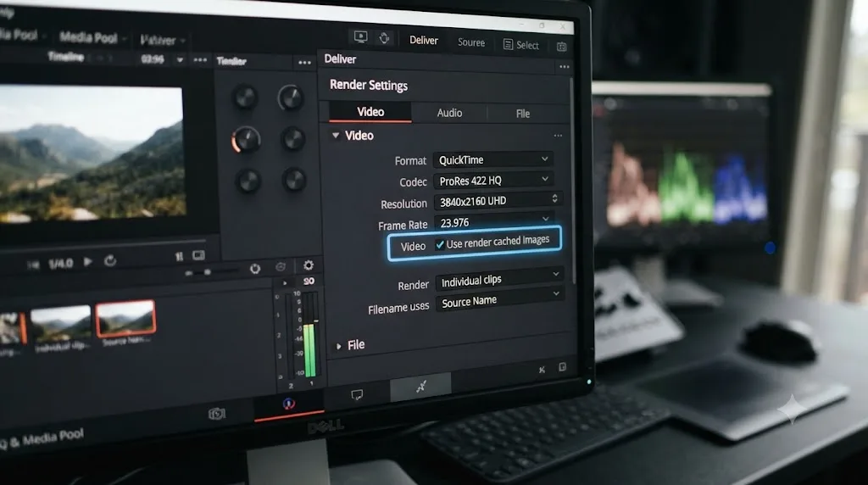Toggle the Use render cached images checkbox
The width and height of the screenshot is (868, 485).
pos(440,244)
